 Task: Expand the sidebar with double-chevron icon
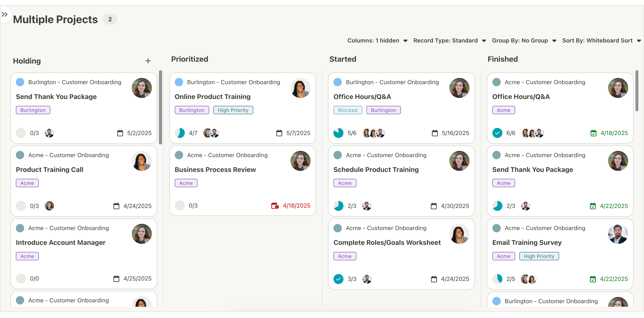5,15
